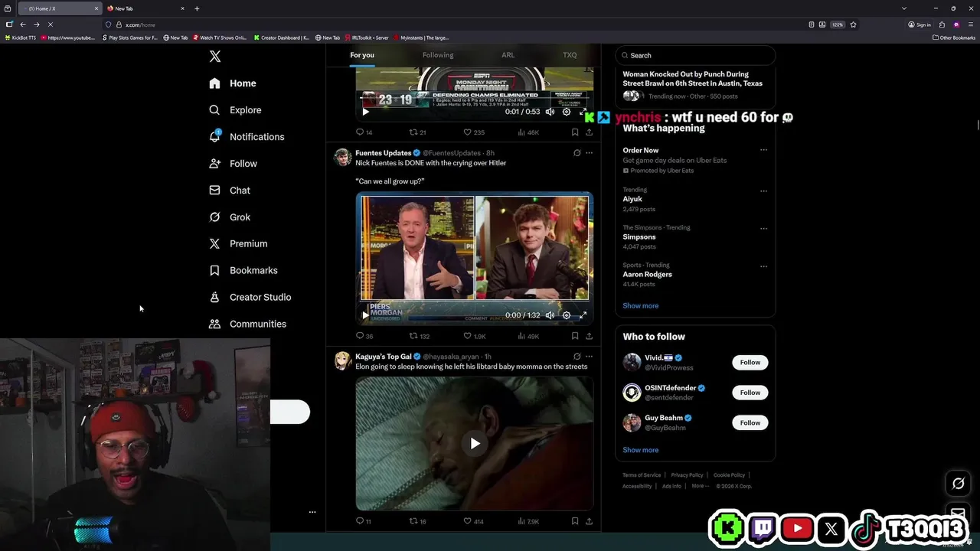Follow the Guy Beahm account
This screenshot has height=551, width=980.
[x=750, y=422]
